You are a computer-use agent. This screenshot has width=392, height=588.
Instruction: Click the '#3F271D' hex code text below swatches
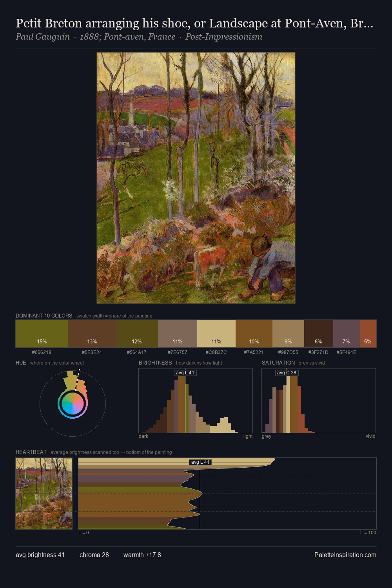(318, 352)
